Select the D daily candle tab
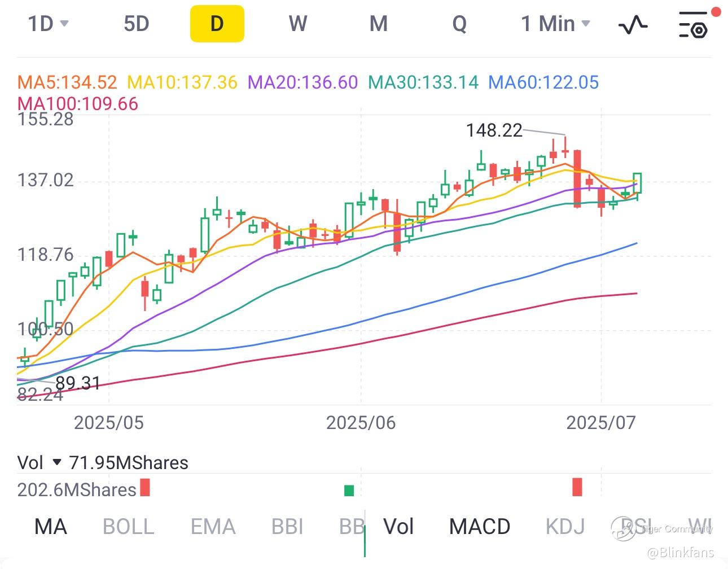The width and height of the screenshot is (728, 569). (217, 24)
